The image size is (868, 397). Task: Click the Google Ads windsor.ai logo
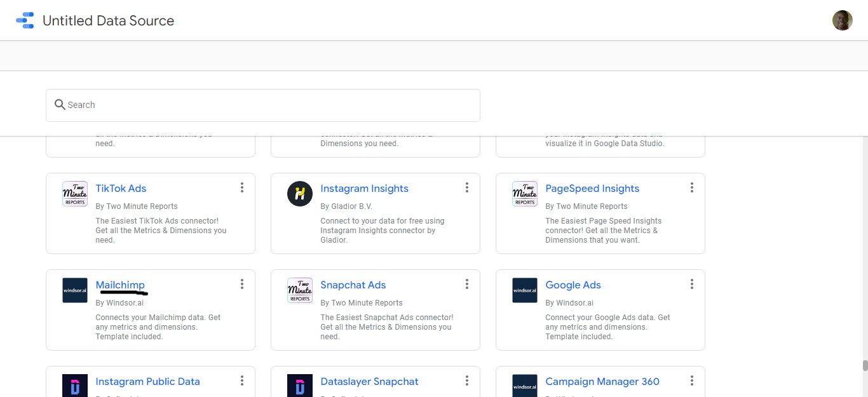click(525, 290)
